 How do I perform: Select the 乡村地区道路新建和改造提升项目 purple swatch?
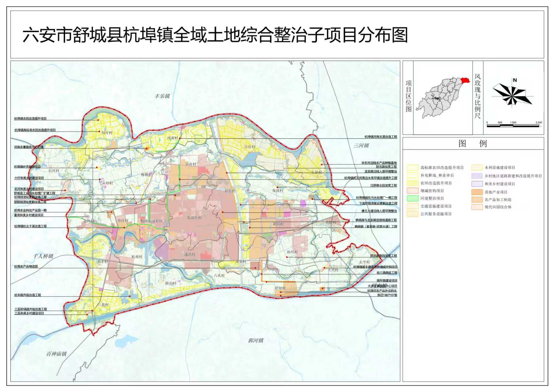point(477,176)
